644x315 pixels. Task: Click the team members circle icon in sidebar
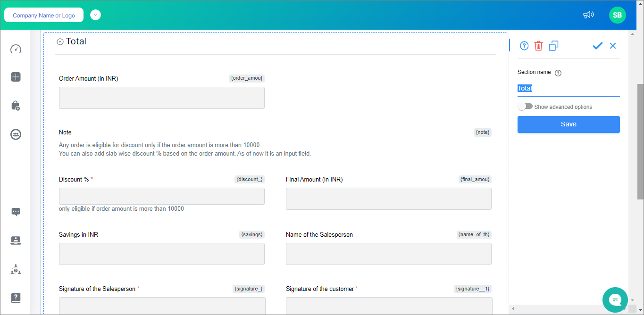point(16,134)
